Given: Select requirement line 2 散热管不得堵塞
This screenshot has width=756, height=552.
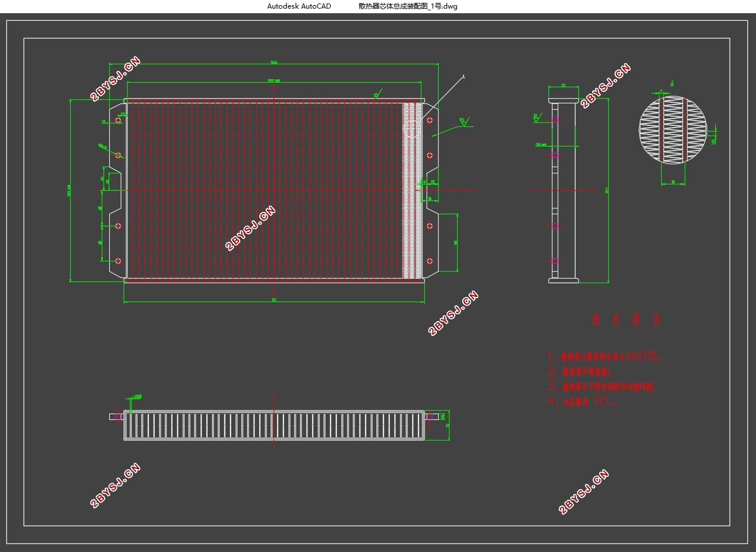Looking at the screenshot, I should pyautogui.click(x=578, y=372).
